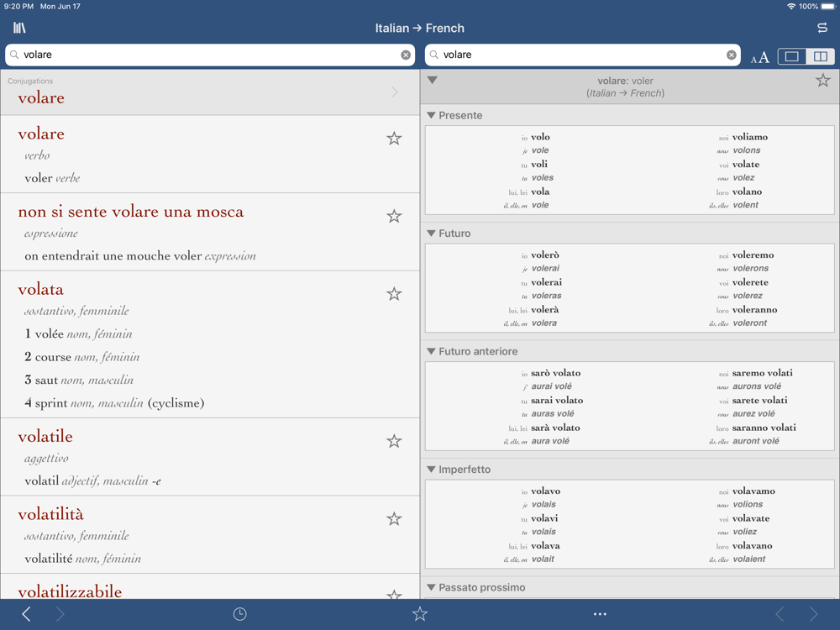The width and height of the screenshot is (840, 630).
Task: Star the volatilità entry
Action: (394, 519)
